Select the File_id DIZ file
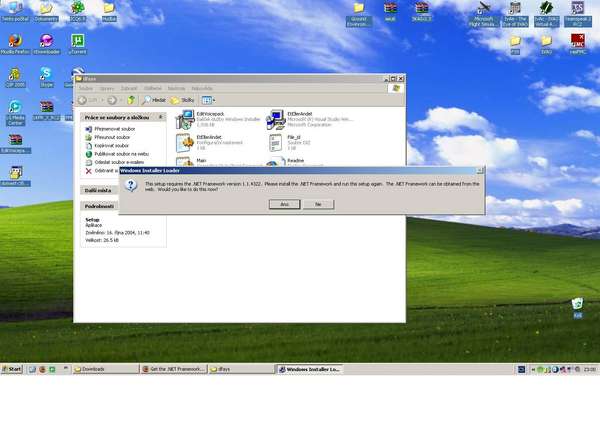600x427 pixels. pyautogui.click(x=291, y=142)
